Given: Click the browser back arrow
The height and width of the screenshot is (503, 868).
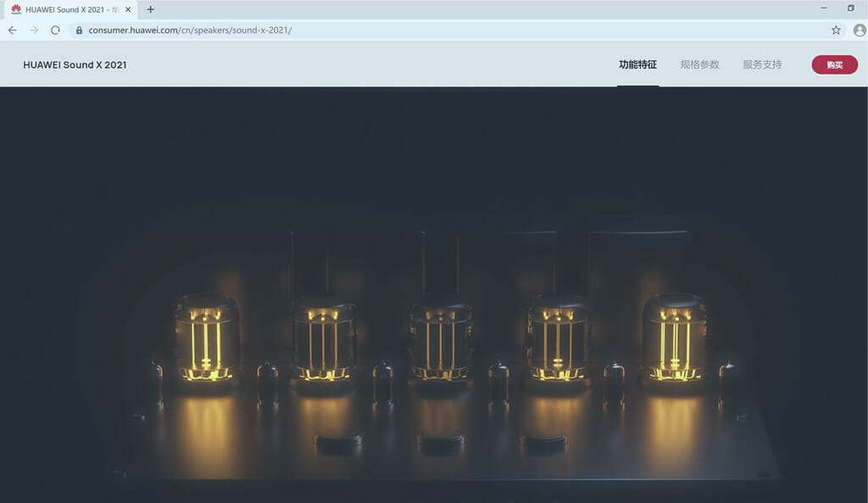Looking at the screenshot, I should [12, 30].
